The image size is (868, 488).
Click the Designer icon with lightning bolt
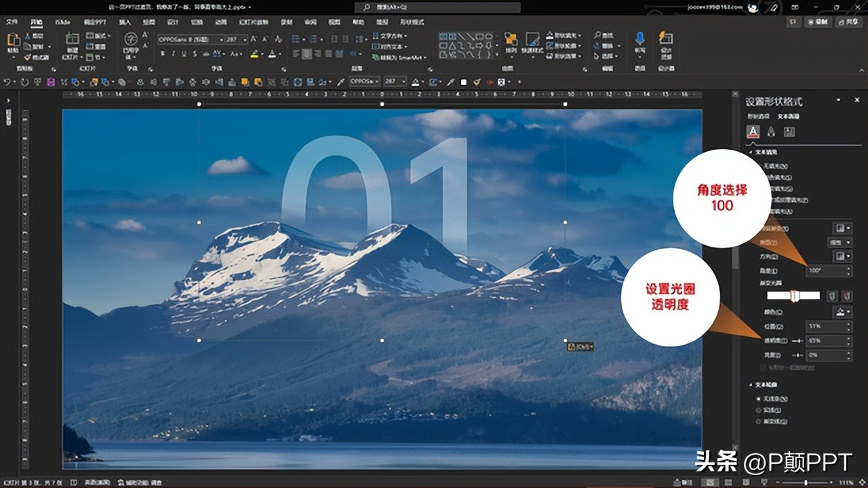point(666,38)
